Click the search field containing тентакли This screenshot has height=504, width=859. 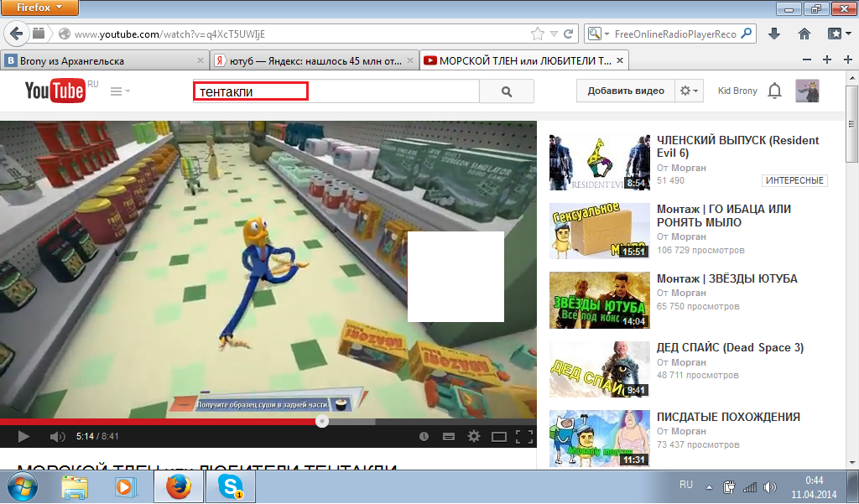click(336, 91)
